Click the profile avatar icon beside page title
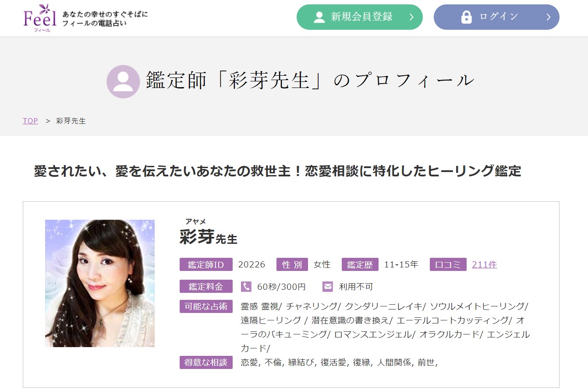 click(x=123, y=81)
